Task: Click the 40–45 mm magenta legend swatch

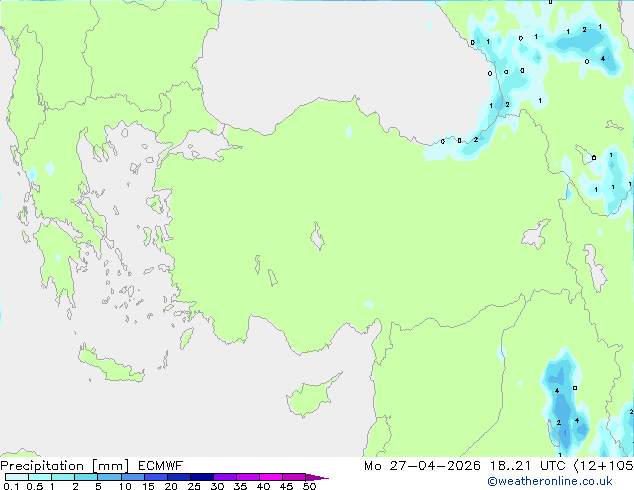Action: (x=271, y=477)
